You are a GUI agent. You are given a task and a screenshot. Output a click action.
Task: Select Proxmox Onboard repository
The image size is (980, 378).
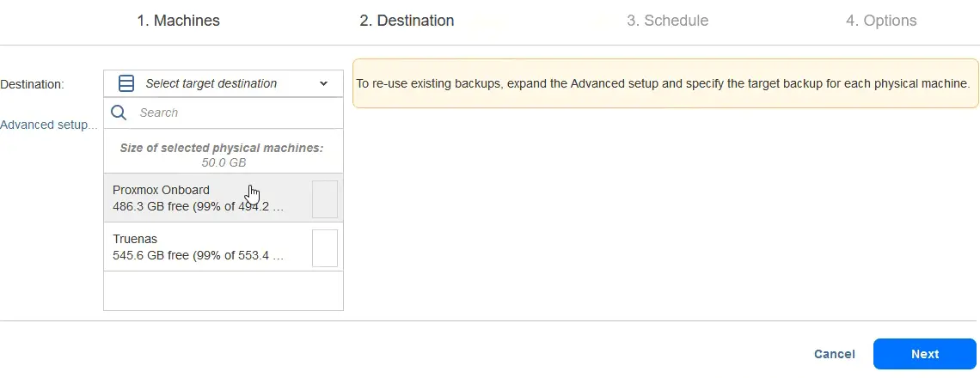[161, 190]
